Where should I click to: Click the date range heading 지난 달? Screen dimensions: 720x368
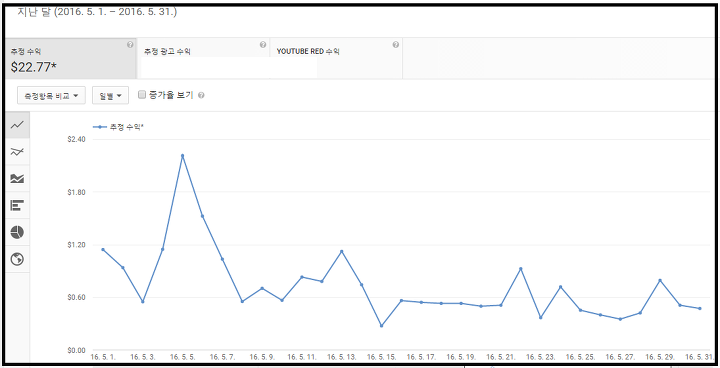(x=97, y=12)
